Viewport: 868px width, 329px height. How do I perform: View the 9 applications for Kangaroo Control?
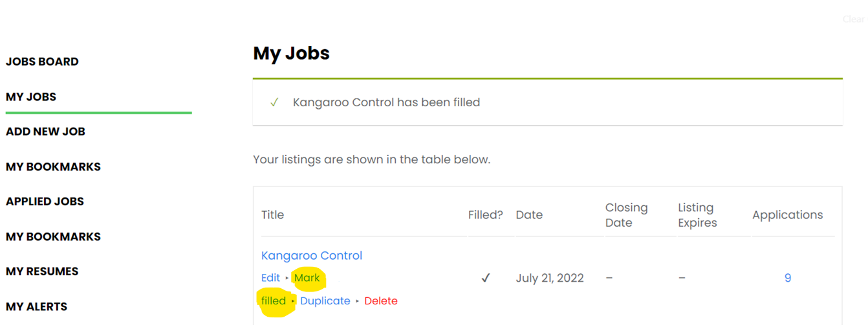point(788,278)
